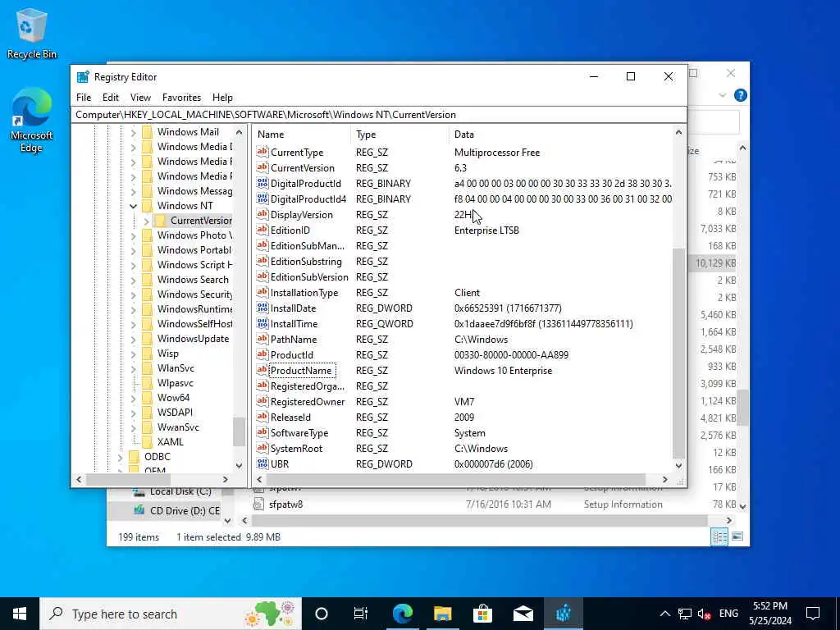The height and width of the screenshot is (630, 840).
Task: Open Microsoft Store from the taskbar
Action: [x=482, y=614]
